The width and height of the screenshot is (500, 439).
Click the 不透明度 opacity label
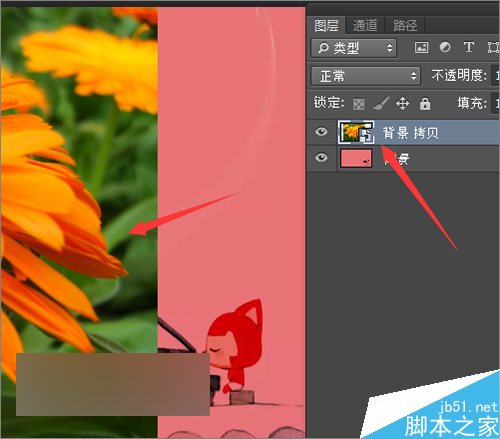459,76
